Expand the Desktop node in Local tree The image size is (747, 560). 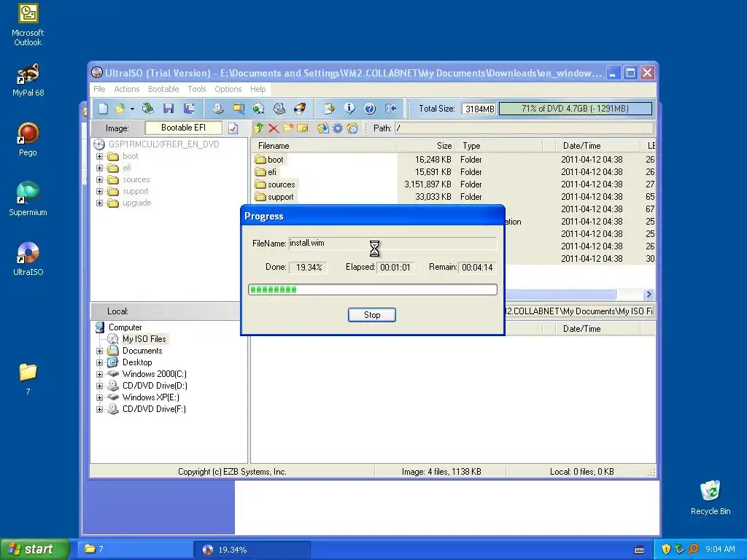(99, 362)
